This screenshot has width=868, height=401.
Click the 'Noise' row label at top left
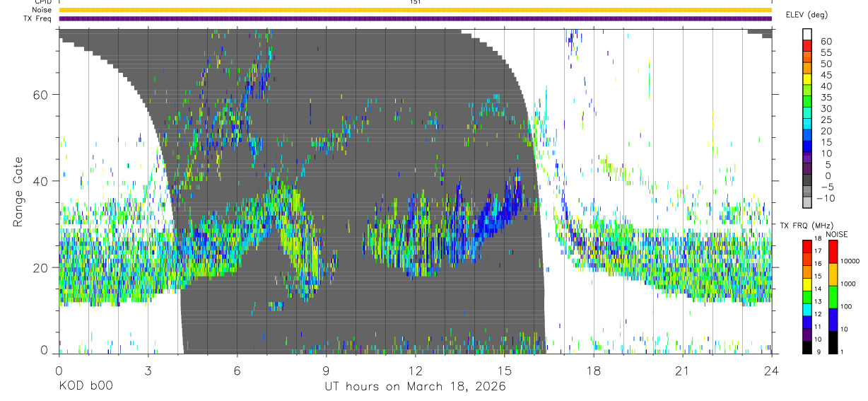pyautogui.click(x=41, y=10)
